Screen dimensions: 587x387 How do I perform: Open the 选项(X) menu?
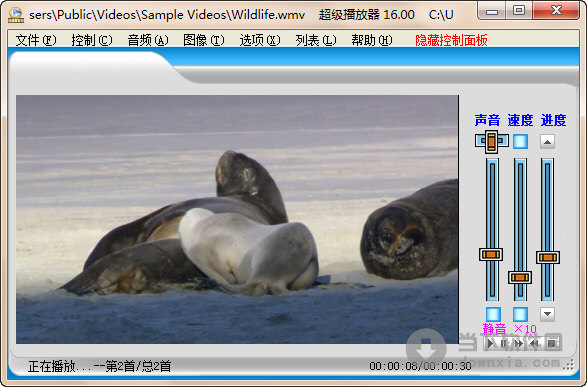260,40
